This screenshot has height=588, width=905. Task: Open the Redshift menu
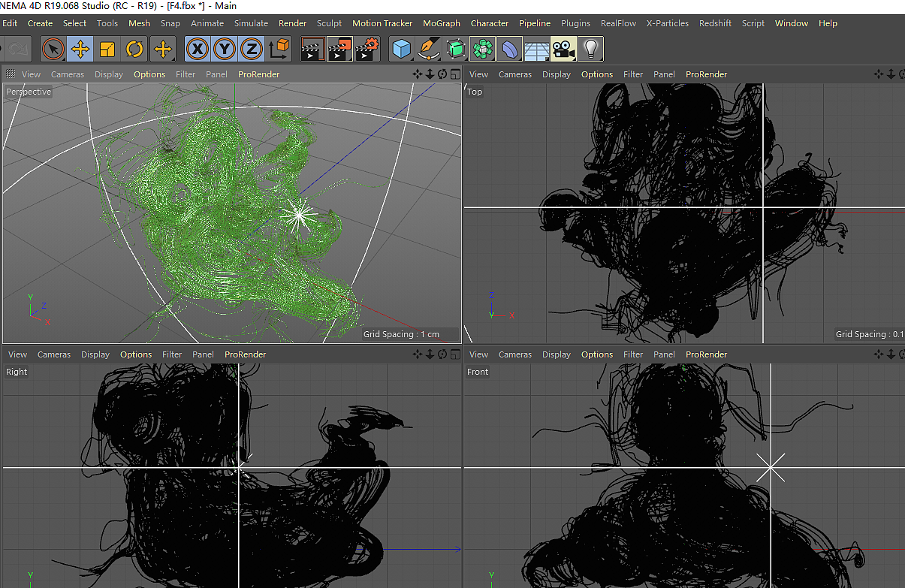click(715, 23)
